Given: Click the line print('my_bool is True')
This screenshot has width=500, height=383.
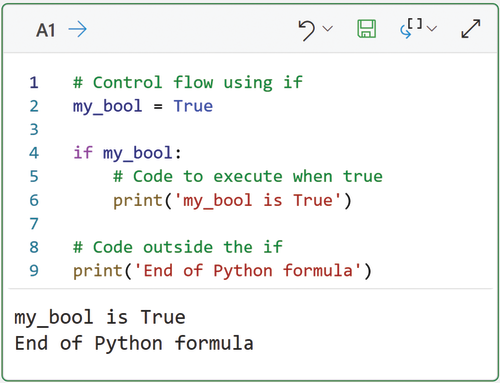Looking at the screenshot, I should (x=232, y=201).
